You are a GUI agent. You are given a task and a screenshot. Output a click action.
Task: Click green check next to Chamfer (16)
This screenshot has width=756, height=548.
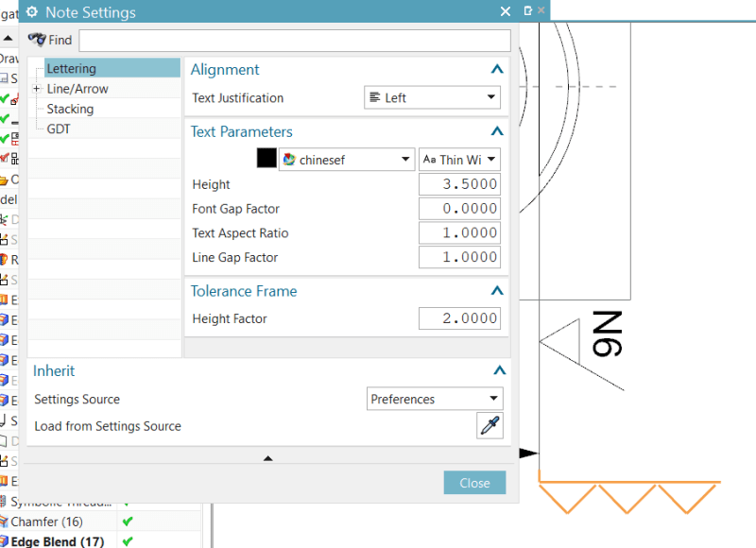coord(128,522)
